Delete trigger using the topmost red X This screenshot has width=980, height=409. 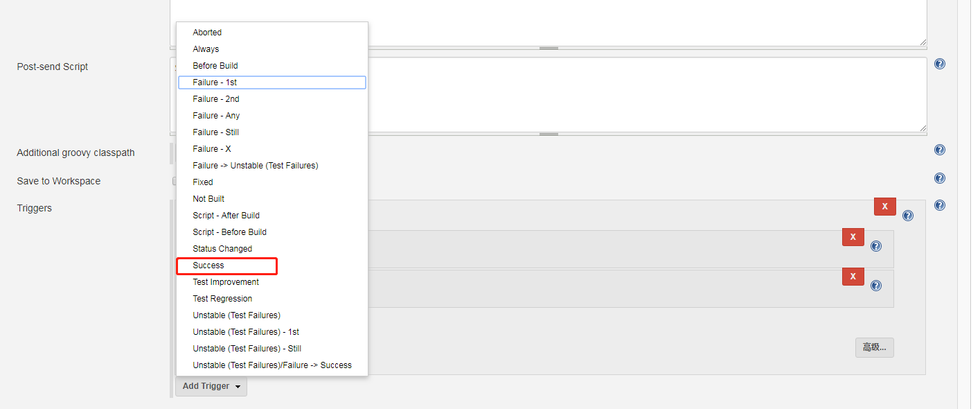884,207
